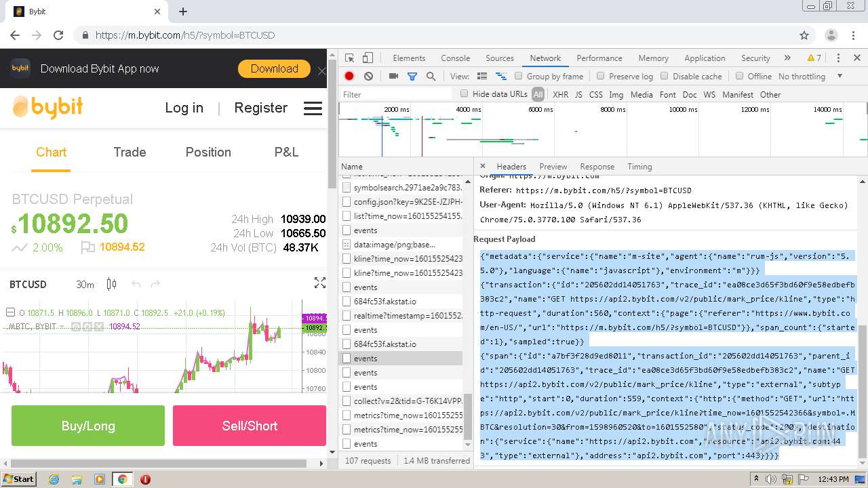Viewport: 868px width, 488px height.
Task: Switch to the Console tab
Action: coord(456,58)
